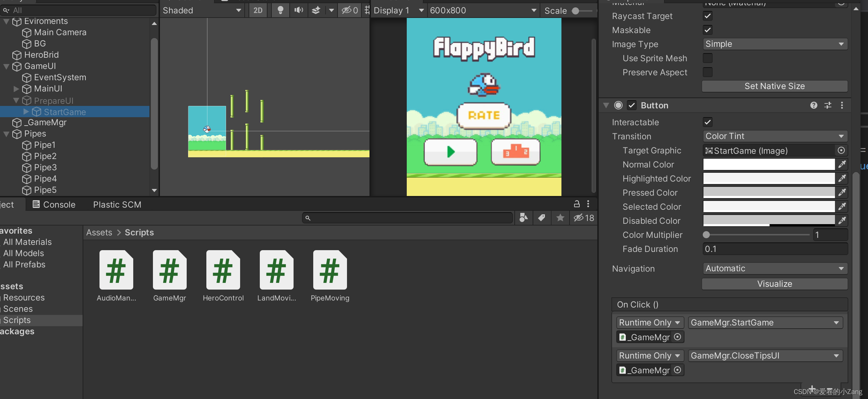Image resolution: width=868 pixels, height=399 pixels.
Task: Select All Materials favorite
Action: pos(27,242)
